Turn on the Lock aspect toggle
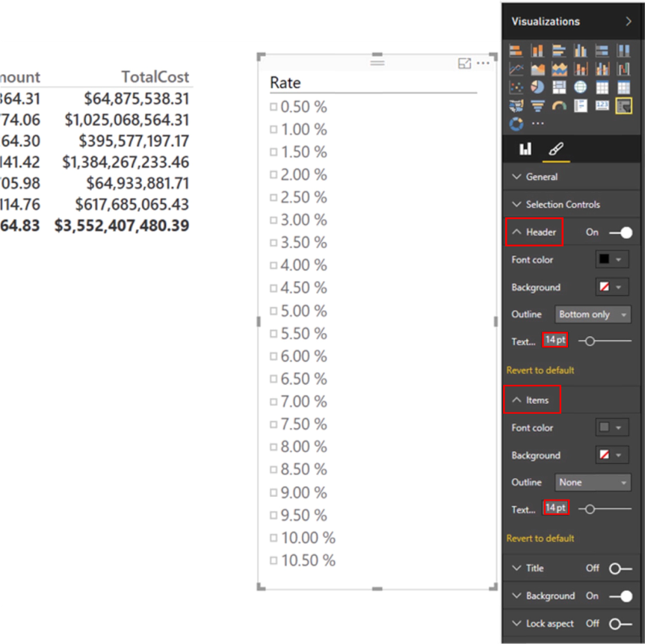 point(620,624)
